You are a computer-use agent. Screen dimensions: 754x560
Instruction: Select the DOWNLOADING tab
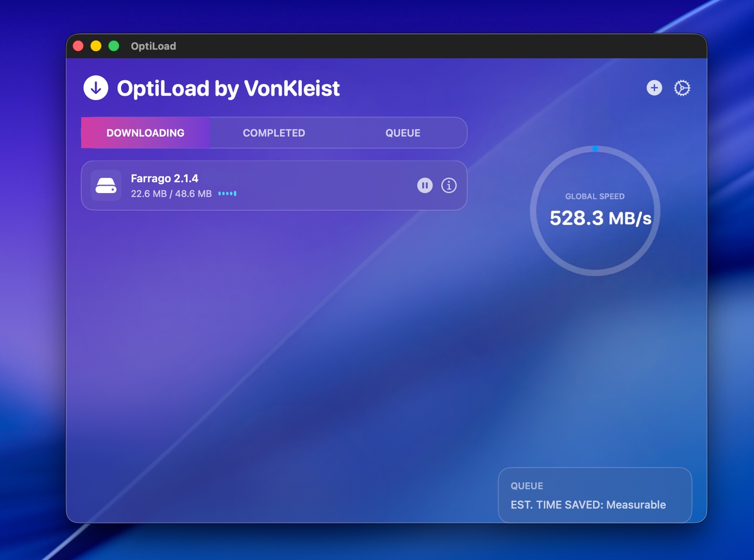coord(145,132)
